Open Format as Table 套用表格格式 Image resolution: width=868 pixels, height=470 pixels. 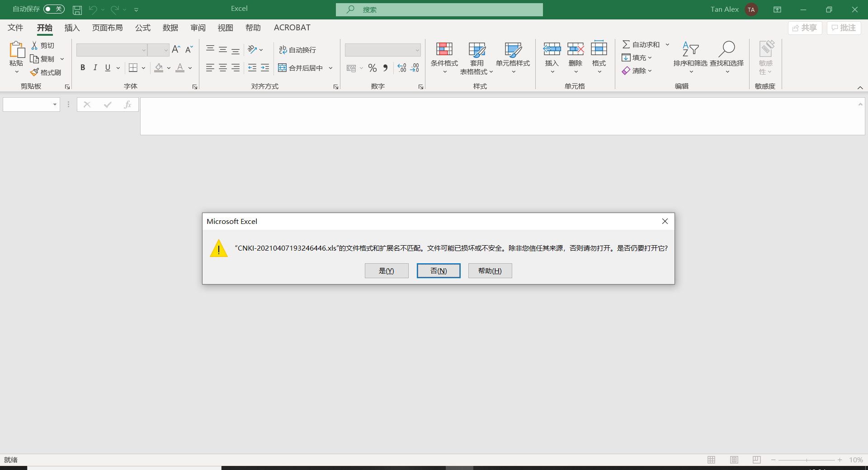pyautogui.click(x=476, y=58)
